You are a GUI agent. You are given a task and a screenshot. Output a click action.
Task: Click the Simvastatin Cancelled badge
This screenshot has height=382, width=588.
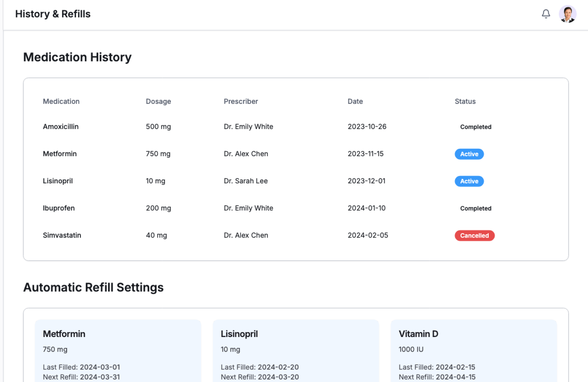point(474,235)
